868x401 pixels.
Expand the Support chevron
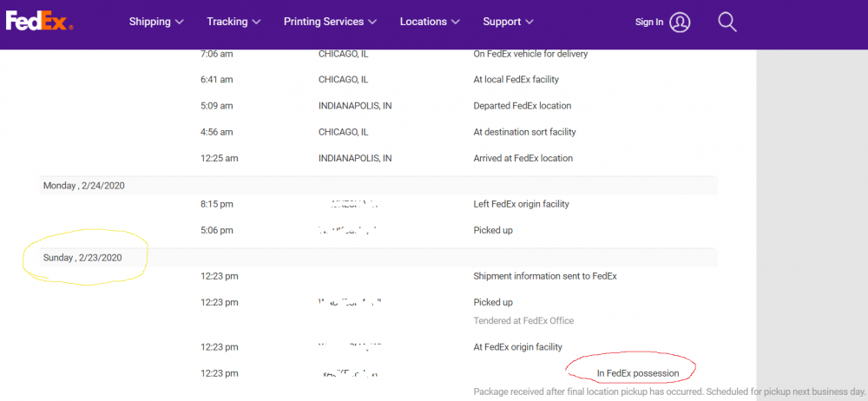click(529, 23)
